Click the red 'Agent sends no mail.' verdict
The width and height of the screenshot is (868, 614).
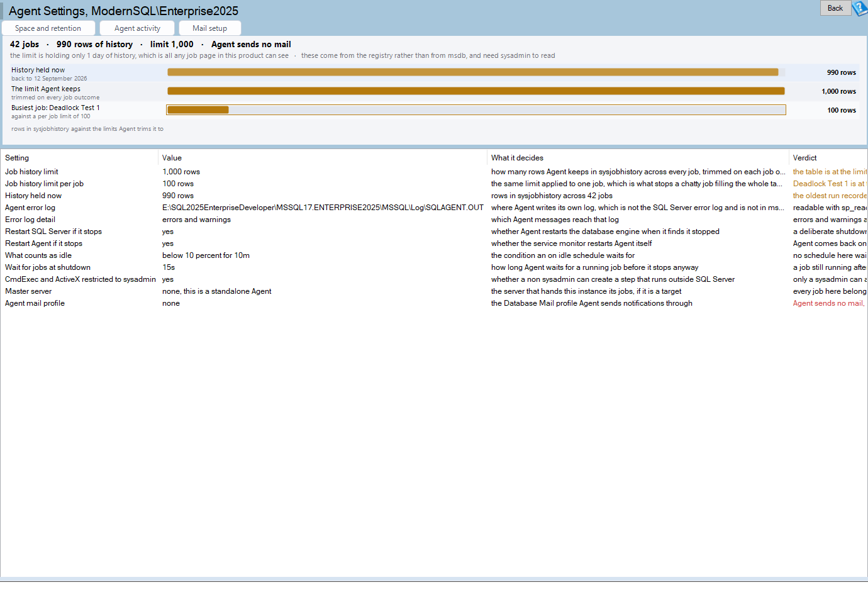[829, 303]
